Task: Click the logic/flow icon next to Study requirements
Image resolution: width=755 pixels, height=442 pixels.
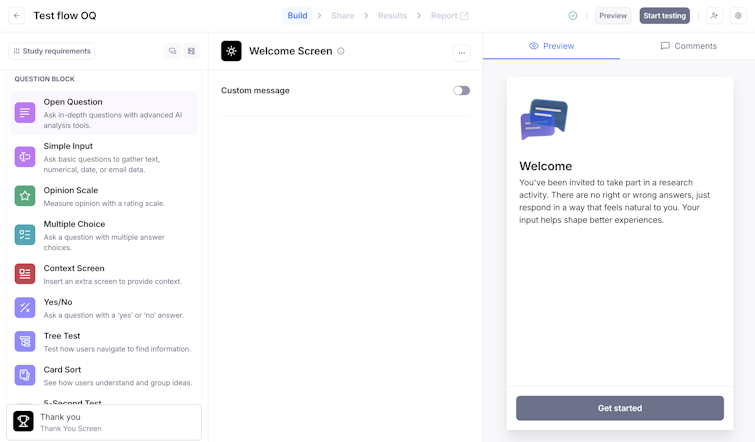Action: click(x=172, y=51)
